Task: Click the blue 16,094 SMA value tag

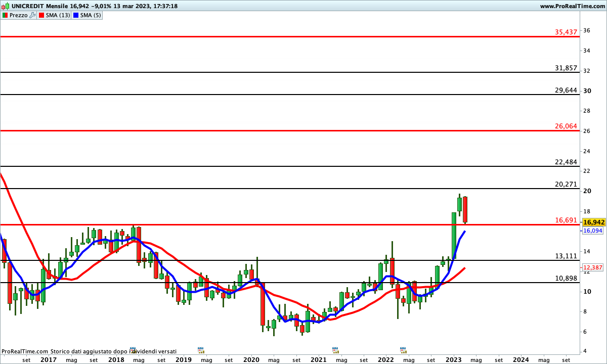Action: pos(593,231)
